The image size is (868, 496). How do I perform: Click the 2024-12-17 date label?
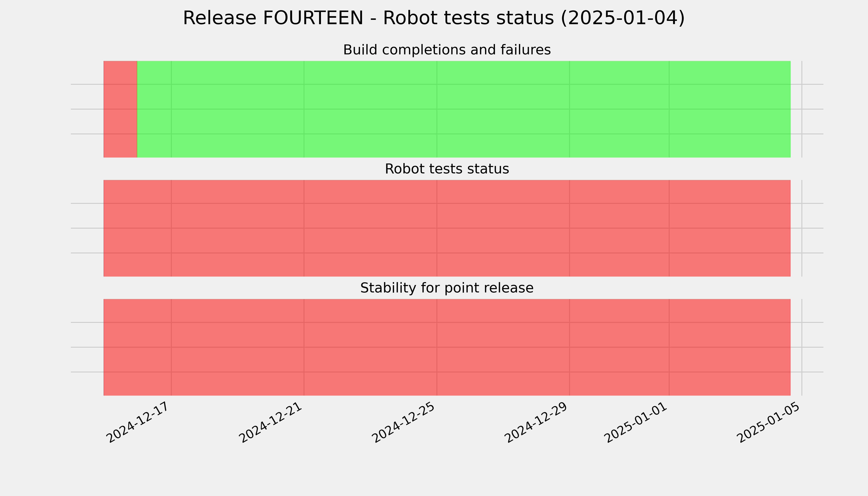coord(138,422)
